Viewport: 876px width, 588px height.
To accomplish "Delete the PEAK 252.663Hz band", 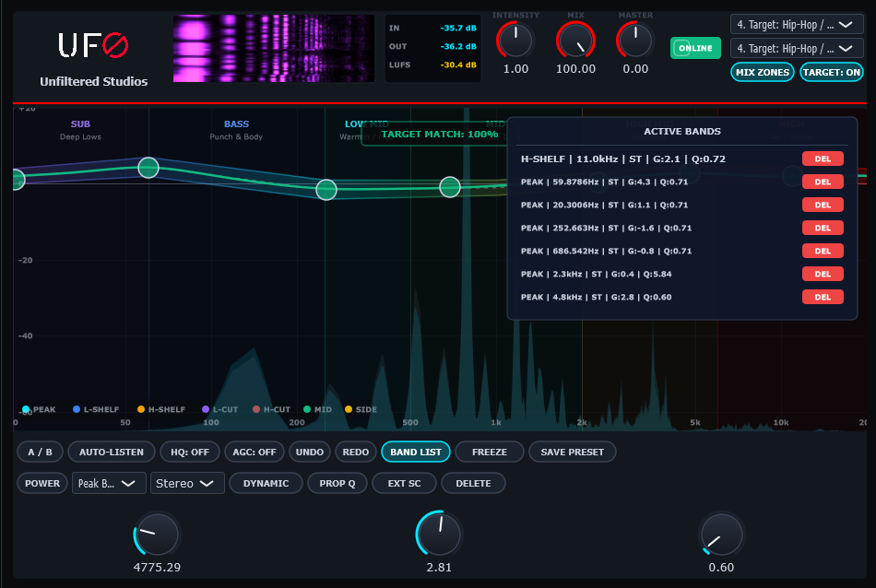I will pyautogui.click(x=823, y=228).
